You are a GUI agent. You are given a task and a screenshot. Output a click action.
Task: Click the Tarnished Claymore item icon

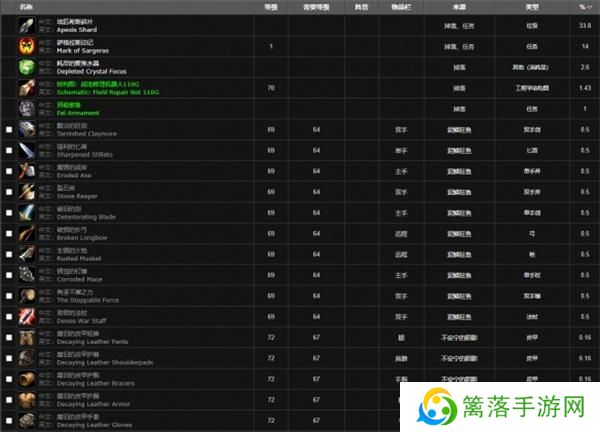click(27, 129)
